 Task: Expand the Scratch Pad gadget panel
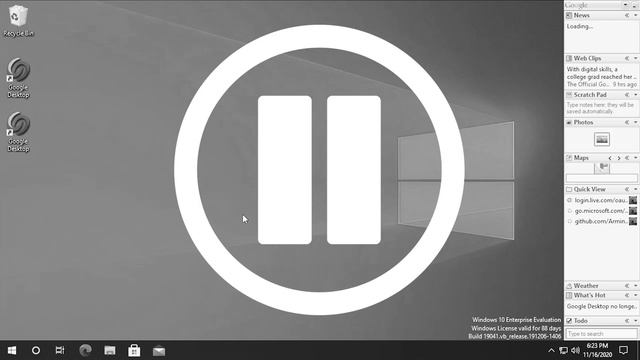pos(627,95)
